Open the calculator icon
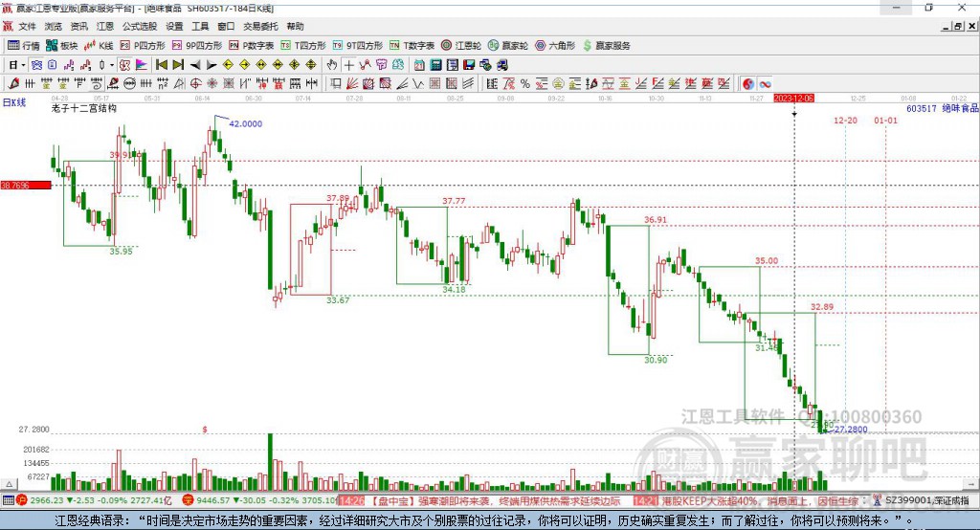This screenshot has height=530, width=980. [x=435, y=65]
